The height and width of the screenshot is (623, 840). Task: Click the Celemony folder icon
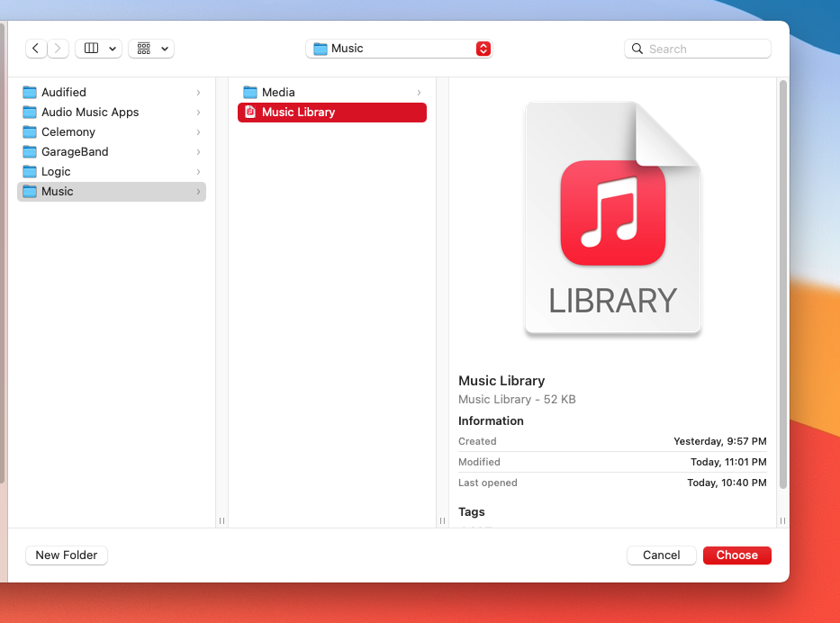pyautogui.click(x=30, y=132)
